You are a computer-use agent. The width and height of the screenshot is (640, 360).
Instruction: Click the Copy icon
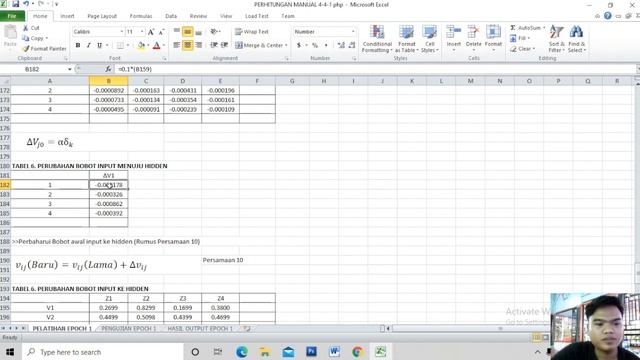26,38
